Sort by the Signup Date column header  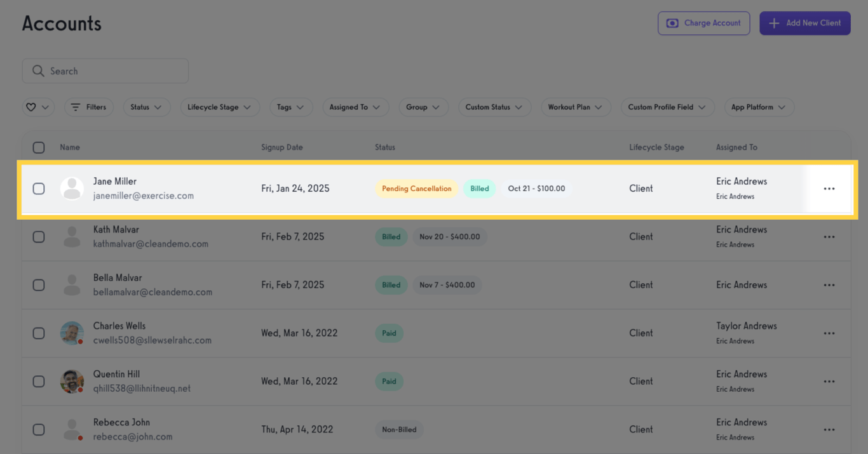pyautogui.click(x=281, y=147)
